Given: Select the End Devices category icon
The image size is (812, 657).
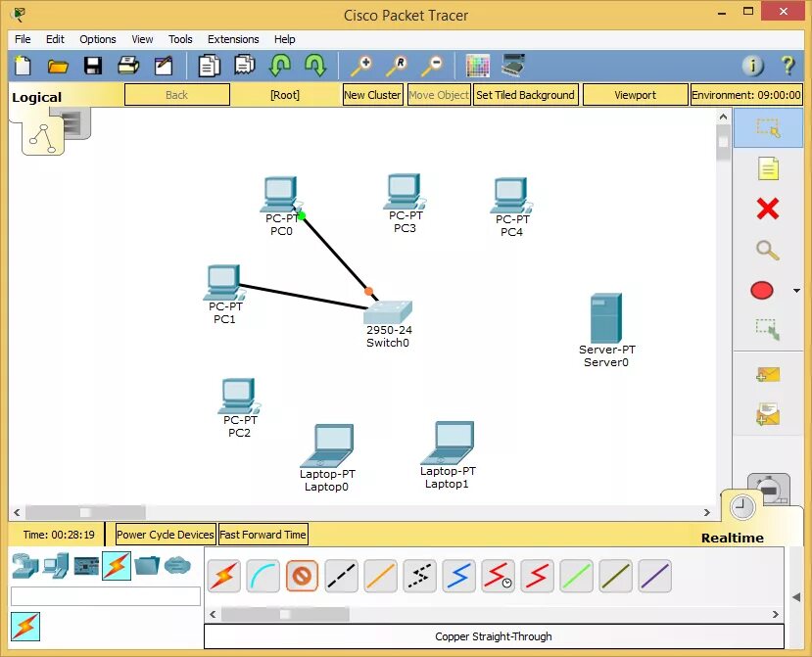Looking at the screenshot, I should [56, 566].
